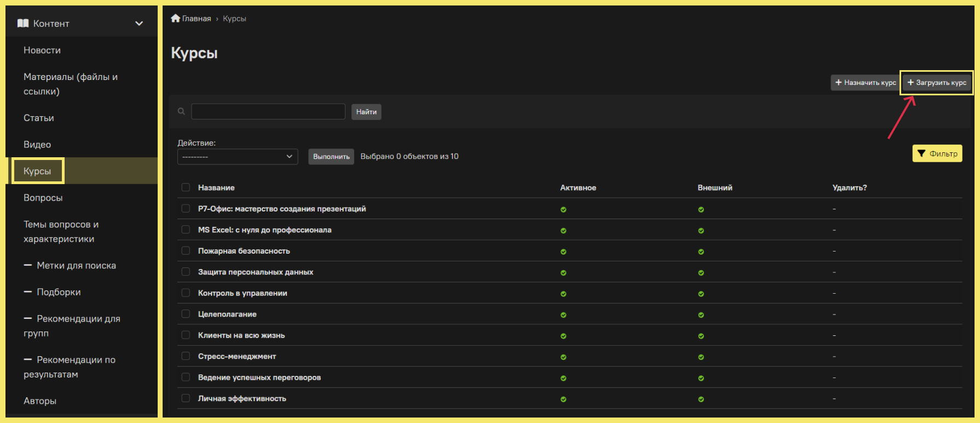Toggle the select-all checkbox in table header
The image size is (980, 423).
pos(186,187)
